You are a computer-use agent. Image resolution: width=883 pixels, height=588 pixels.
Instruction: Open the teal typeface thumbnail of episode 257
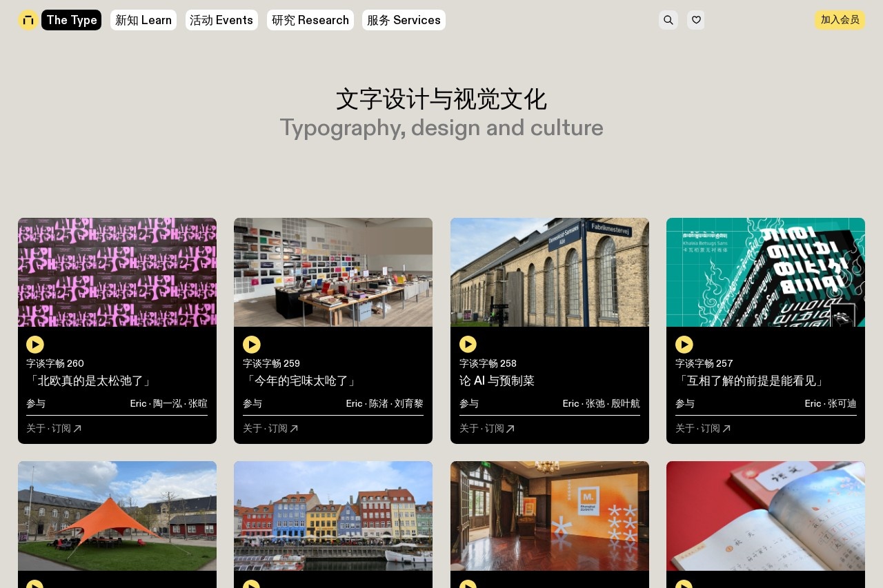[x=766, y=272]
